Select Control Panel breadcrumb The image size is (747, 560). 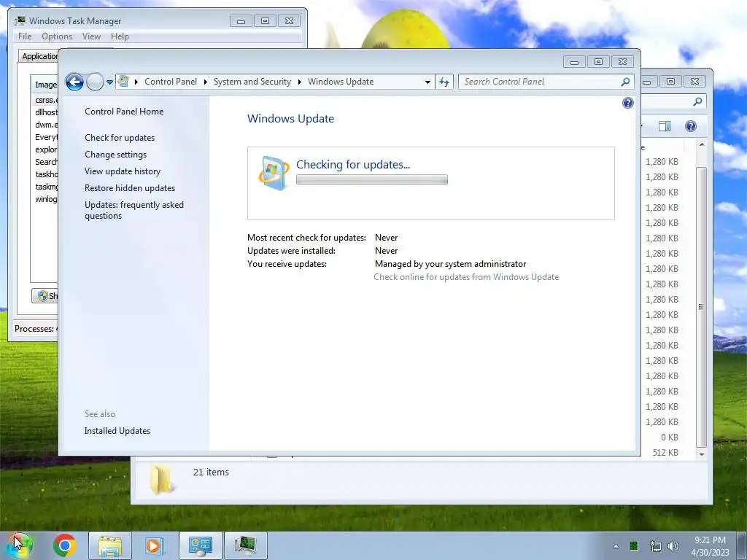click(171, 82)
